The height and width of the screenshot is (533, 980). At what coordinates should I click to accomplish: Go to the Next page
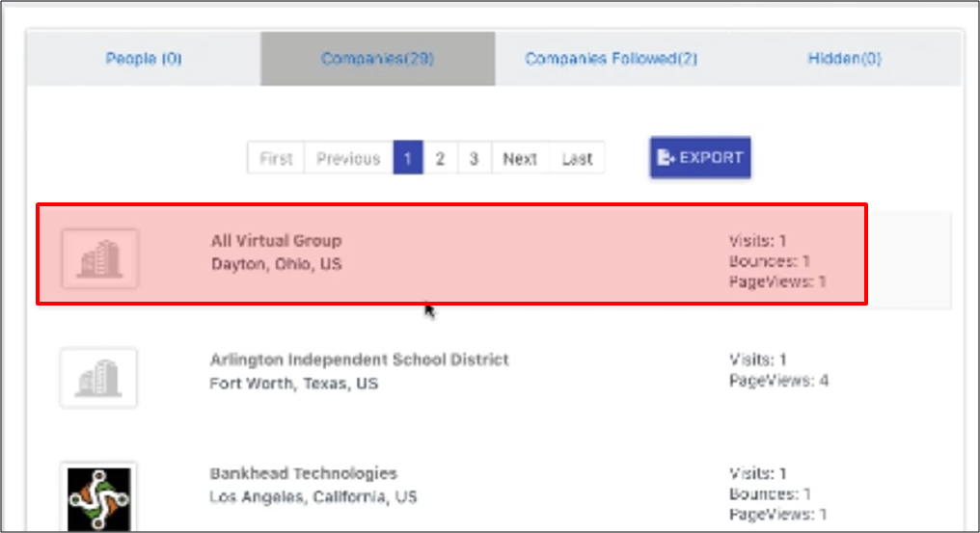point(520,158)
